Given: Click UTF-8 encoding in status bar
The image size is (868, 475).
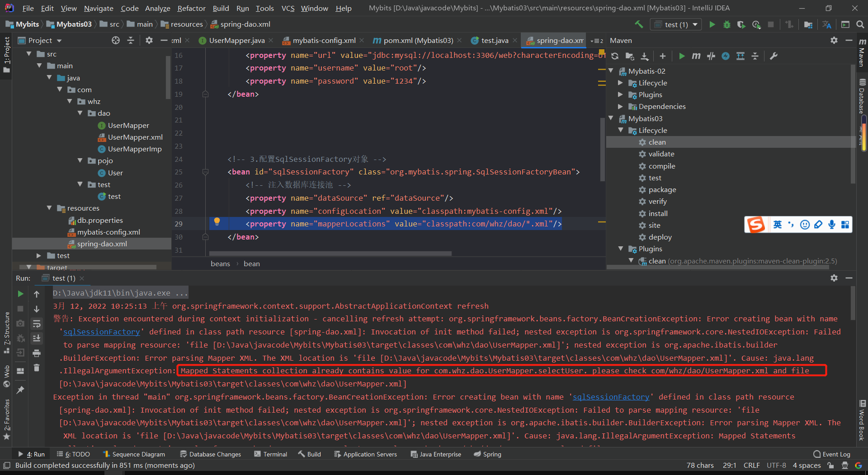Looking at the screenshot, I should [x=776, y=465].
